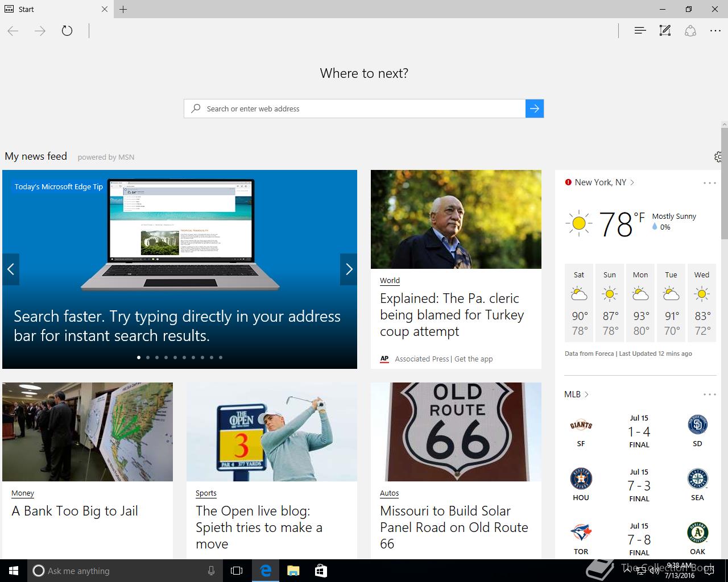728x582 pixels.
Task: Select the Mon forecast column
Action: (x=640, y=303)
